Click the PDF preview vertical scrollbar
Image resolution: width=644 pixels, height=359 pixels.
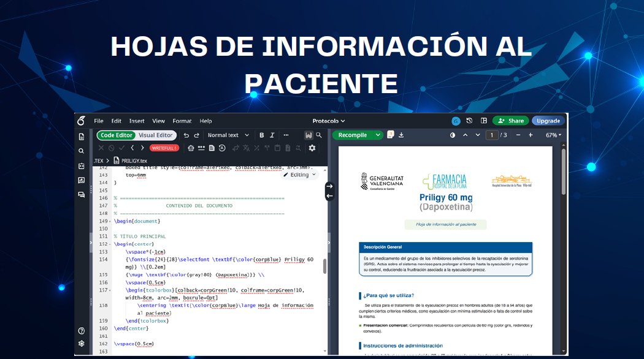click(564, 172)
